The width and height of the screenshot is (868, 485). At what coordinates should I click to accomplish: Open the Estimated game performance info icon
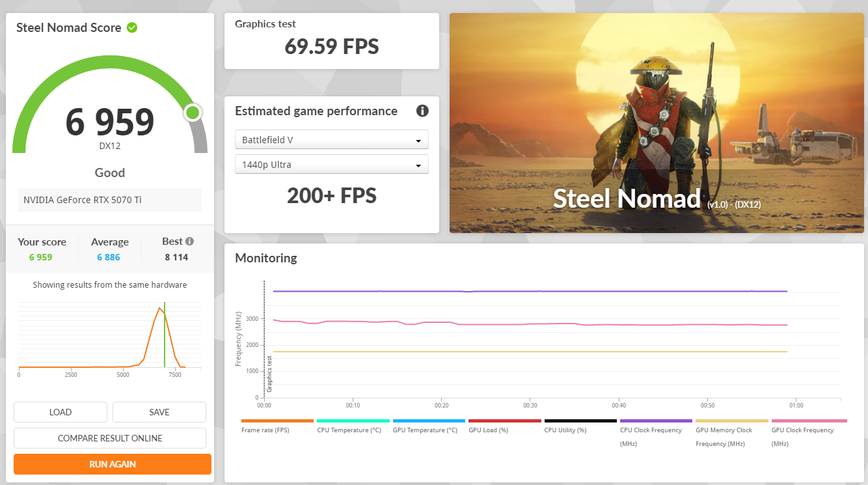422,111
